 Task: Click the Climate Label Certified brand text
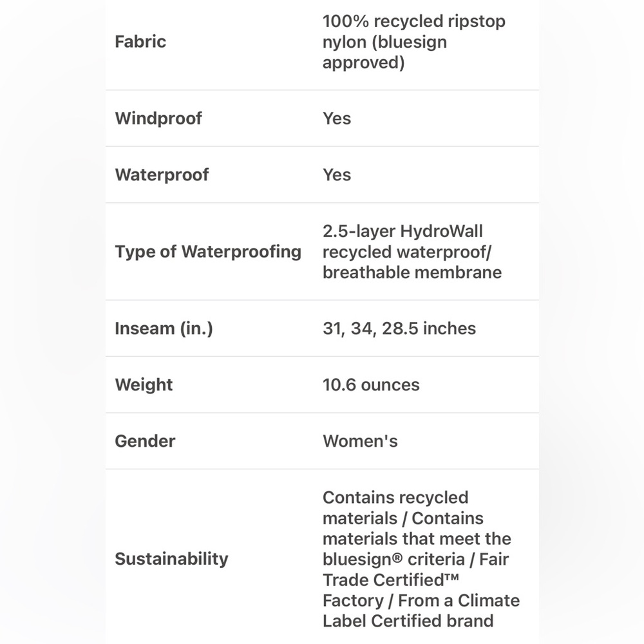click(x=421, y=611)
